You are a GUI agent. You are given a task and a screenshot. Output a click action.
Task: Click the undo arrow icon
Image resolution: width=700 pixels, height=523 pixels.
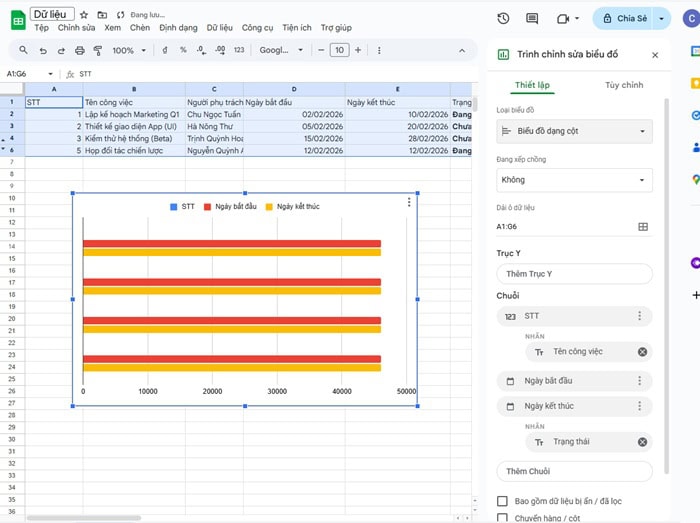click(42, 50)
